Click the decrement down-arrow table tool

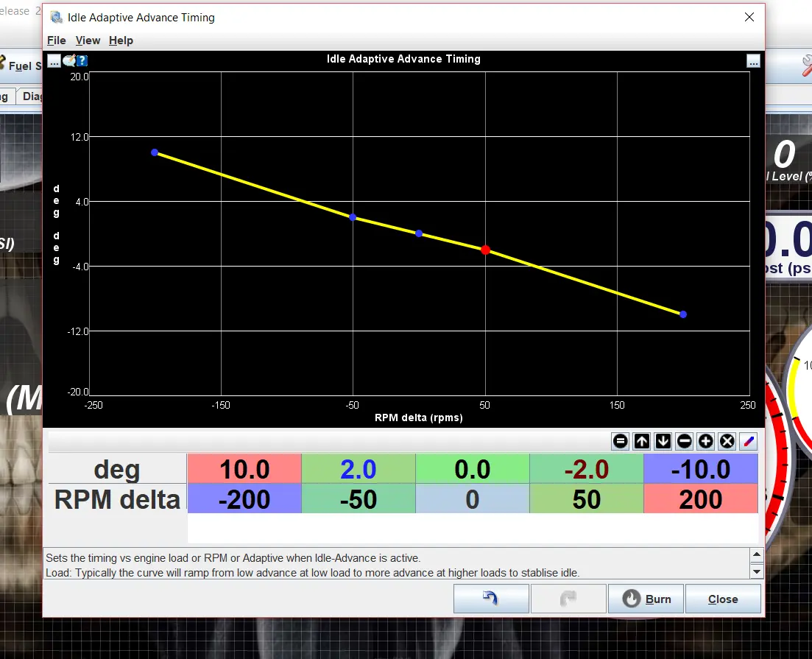pos(663,441)
